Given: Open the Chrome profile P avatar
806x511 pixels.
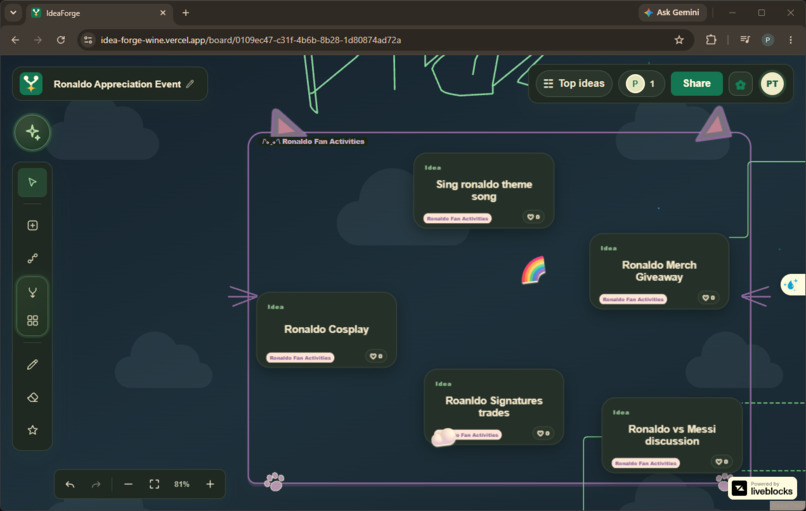Looking at the screenshot, I should coord(768,40).
